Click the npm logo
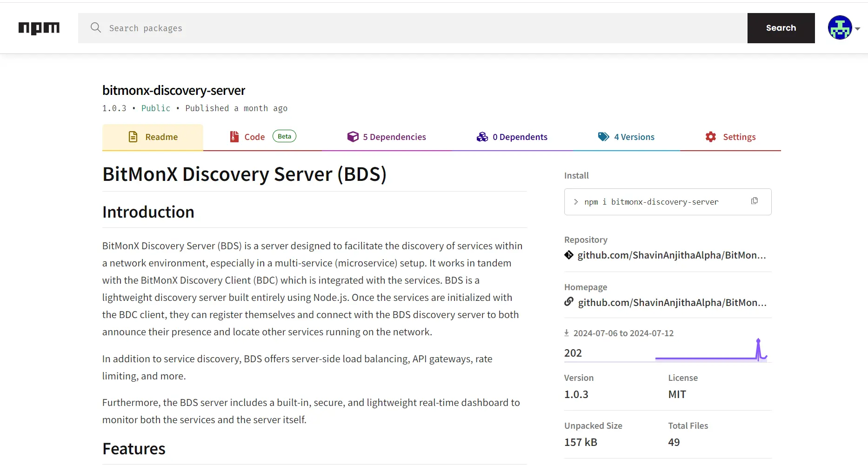The width and height of the screenshot is (868, 465). 39,28
